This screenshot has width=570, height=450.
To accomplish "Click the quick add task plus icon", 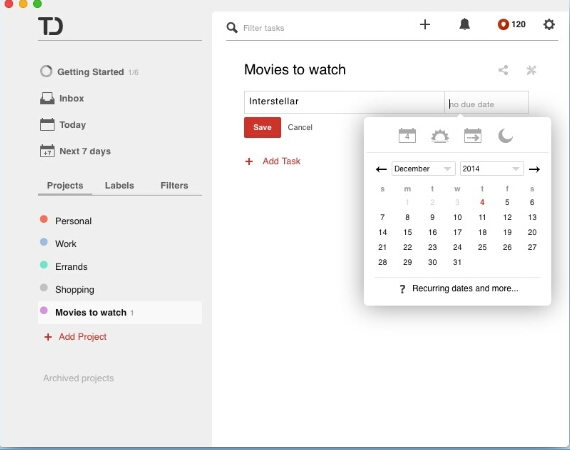I will coord(425,24).
